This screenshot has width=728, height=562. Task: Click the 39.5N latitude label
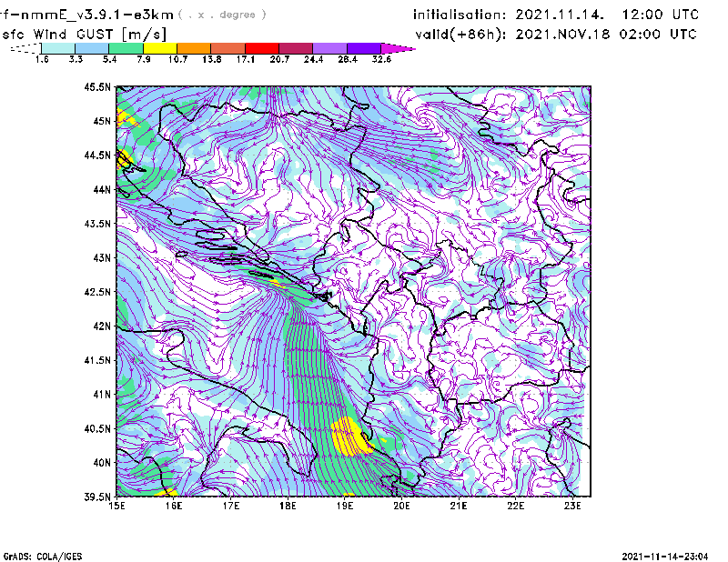pyautogui.click(x=97, y=497)
